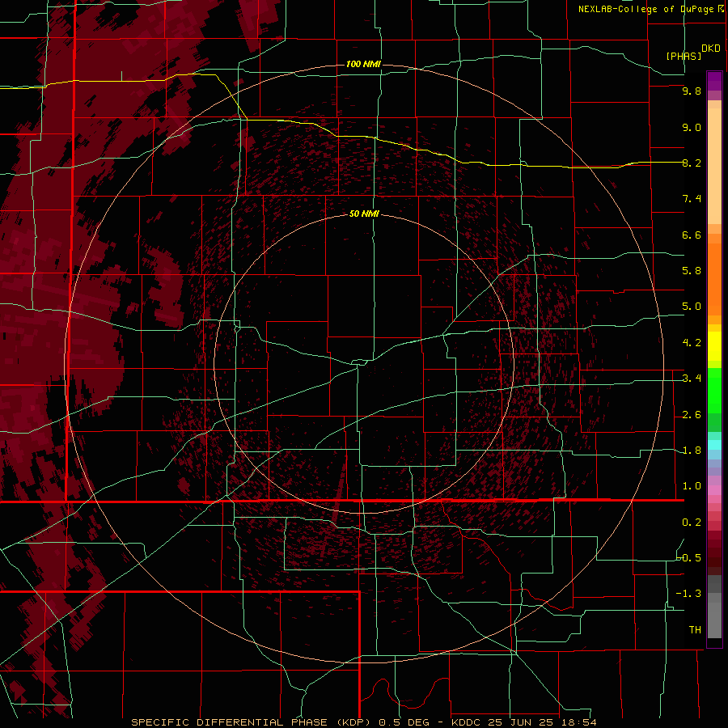
Task: Click the -1.3 scale value
Action: [689, 595]
